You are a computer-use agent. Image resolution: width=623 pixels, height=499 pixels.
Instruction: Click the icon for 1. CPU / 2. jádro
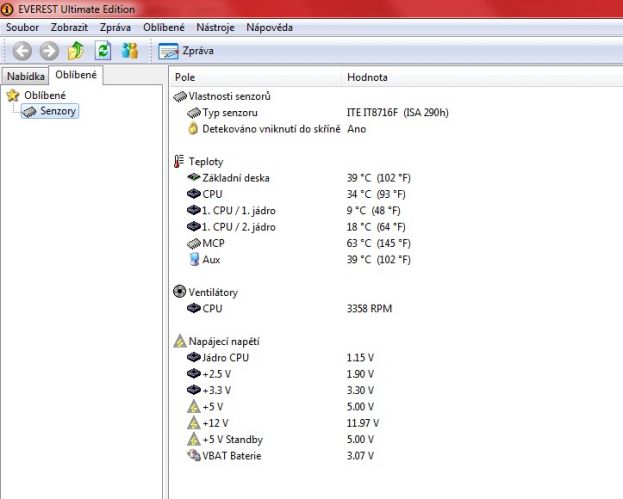(193, 226)
